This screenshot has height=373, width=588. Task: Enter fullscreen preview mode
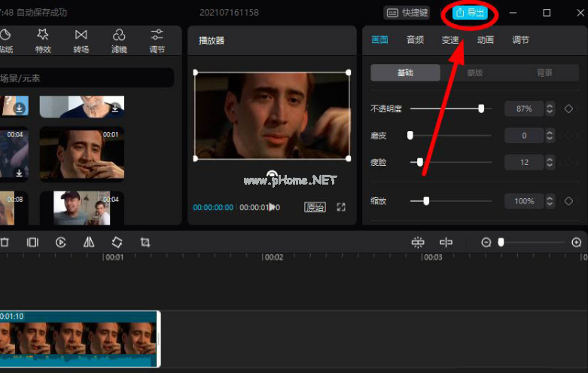click(341, 207)
